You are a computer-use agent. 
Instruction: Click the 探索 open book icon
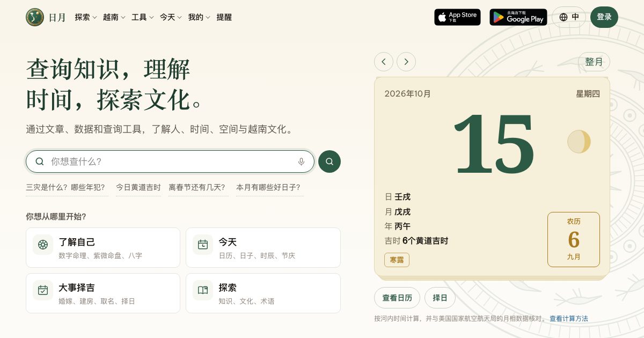tap(203, 290)
